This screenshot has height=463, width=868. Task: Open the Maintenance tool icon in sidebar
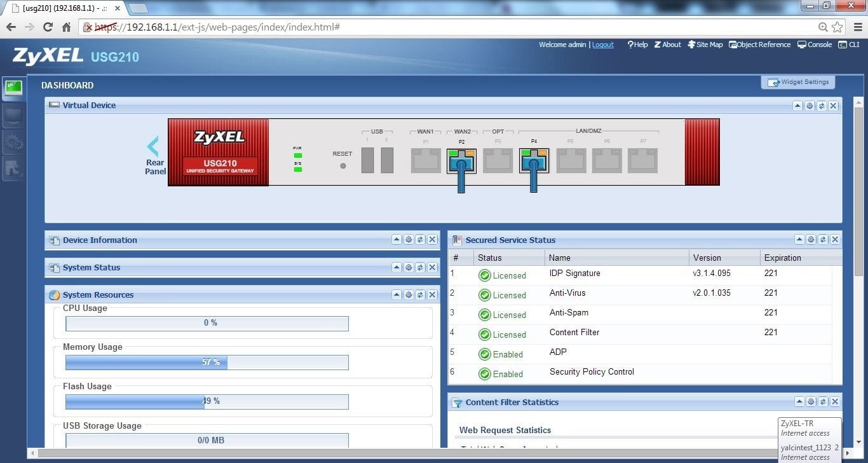pyautogui.click(x=13, y=169)
